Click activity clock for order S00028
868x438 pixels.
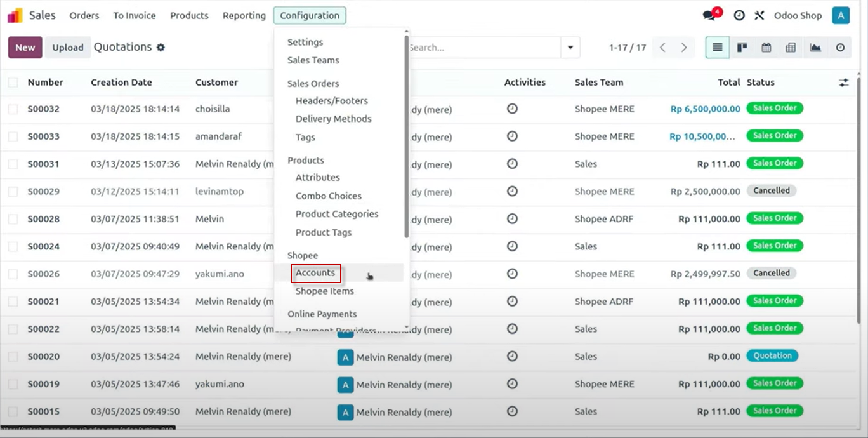pos(512,218)
